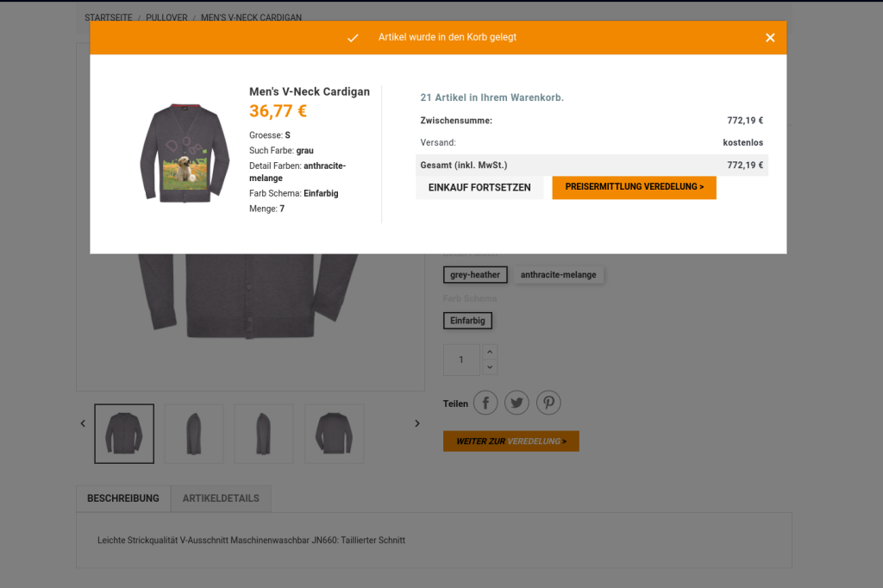Show next product thumbnails arrow
883x588 pixels.
[x=417, y=423]
